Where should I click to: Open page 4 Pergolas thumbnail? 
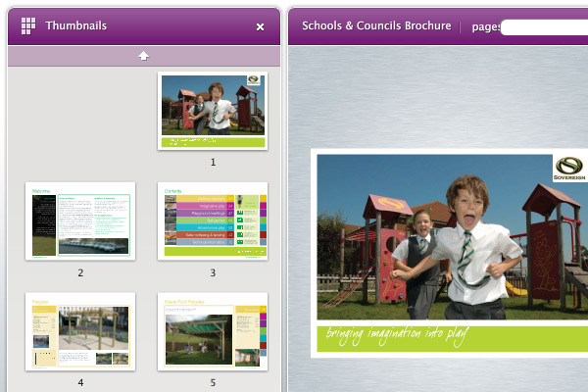pyautogui.click(x=80, y=331)
